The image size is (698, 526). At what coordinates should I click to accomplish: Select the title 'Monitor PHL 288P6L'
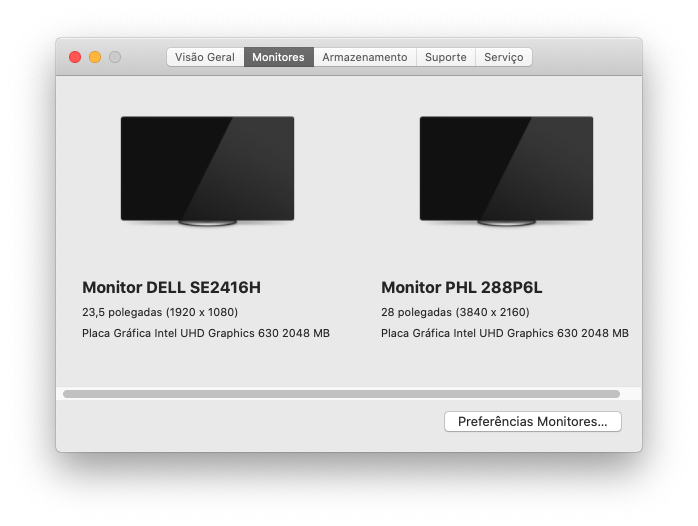(x=462, y=287)
